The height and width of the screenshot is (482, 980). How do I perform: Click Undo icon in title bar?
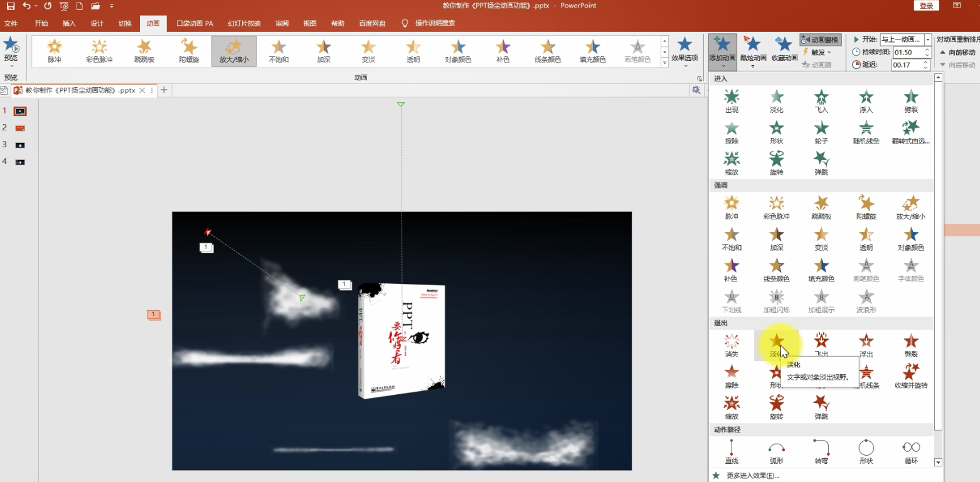[x=26, y=6]
